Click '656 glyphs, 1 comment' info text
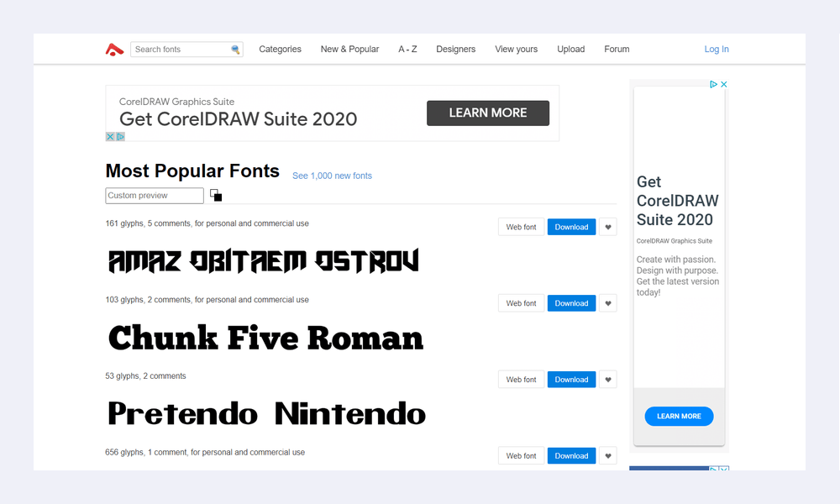The image size is (840, 504). tap(205, 453)
